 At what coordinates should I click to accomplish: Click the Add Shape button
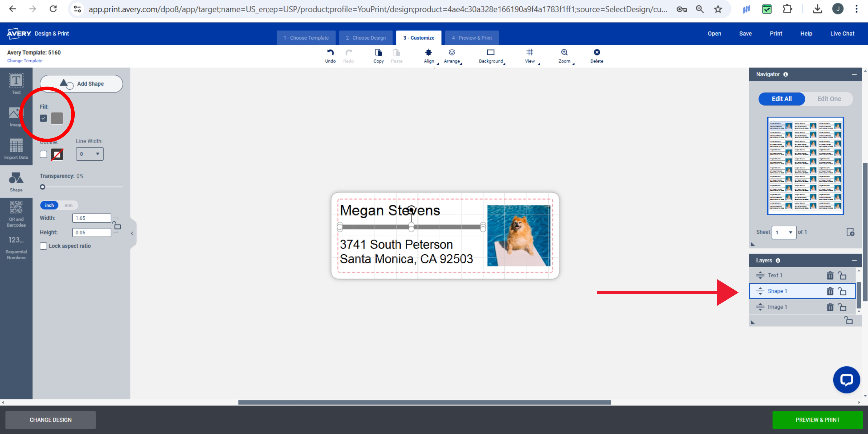coord(81,84)
